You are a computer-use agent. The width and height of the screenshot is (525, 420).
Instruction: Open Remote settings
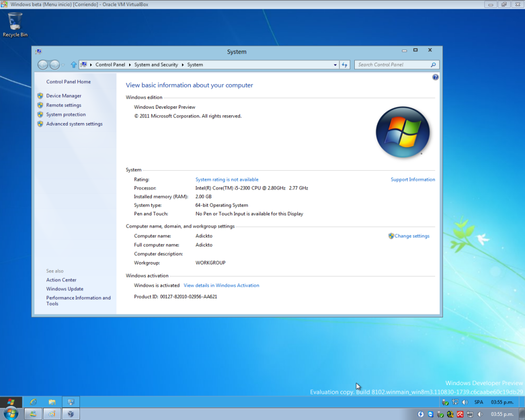(x=64, y=105)
